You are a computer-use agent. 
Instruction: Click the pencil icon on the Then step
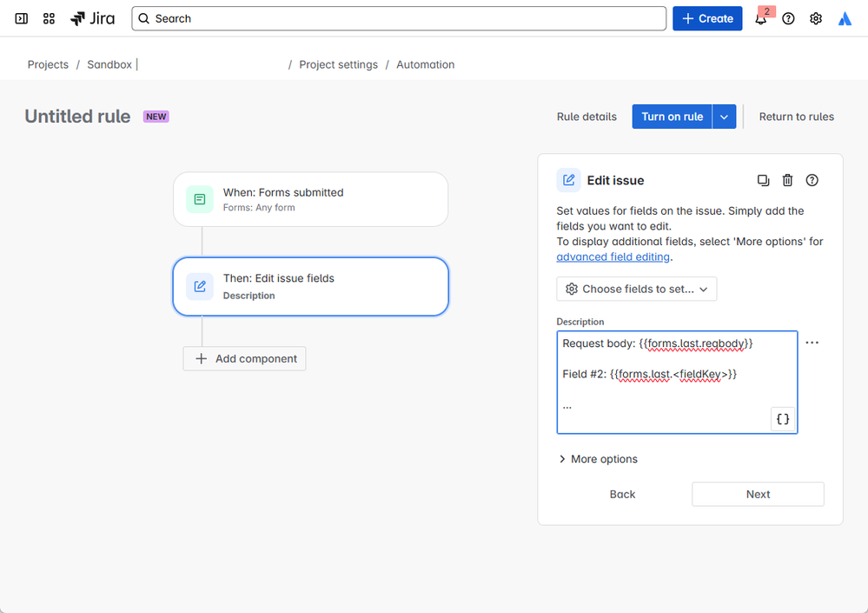click(x=200, y=286)
